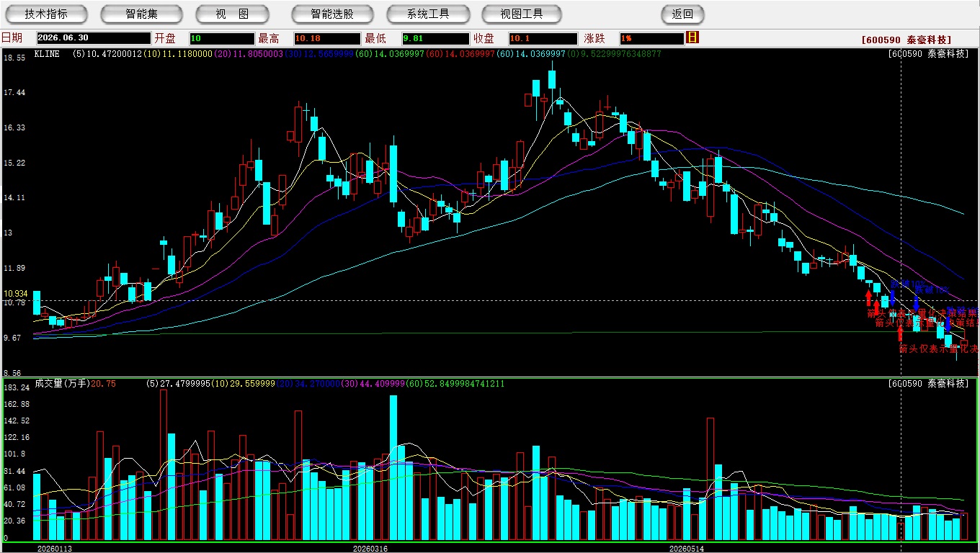Click the volume MA value (5)27.4799995
This screenshot has width=980, height=553.
pyautogui.click(x=177, y=384)
